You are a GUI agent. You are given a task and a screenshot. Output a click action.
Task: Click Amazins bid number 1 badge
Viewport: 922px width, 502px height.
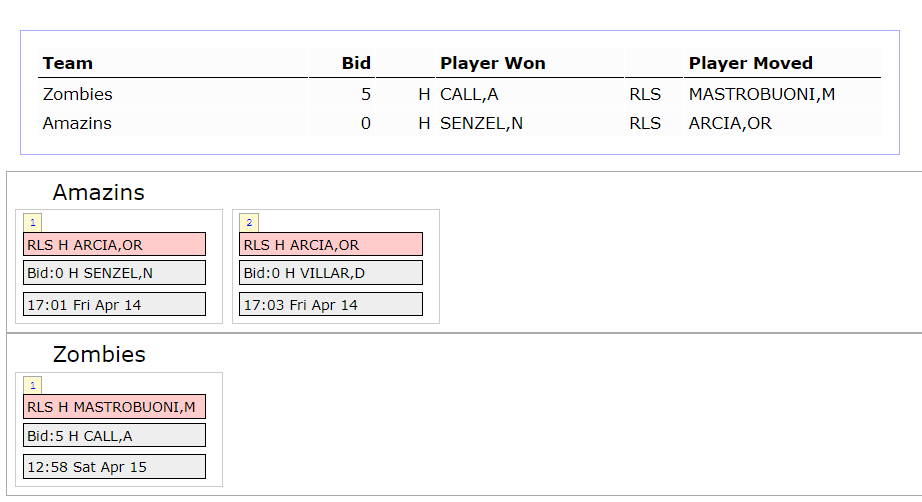pos(32,223)
